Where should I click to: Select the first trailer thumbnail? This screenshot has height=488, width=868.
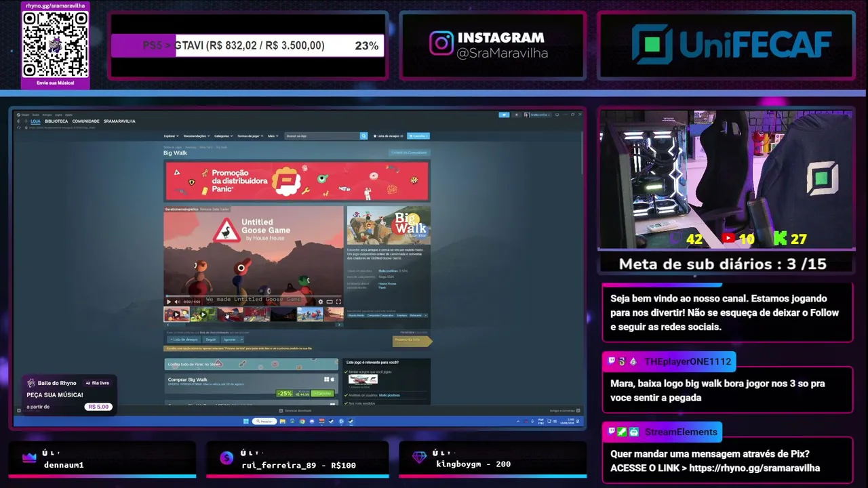tap(176, 314)
